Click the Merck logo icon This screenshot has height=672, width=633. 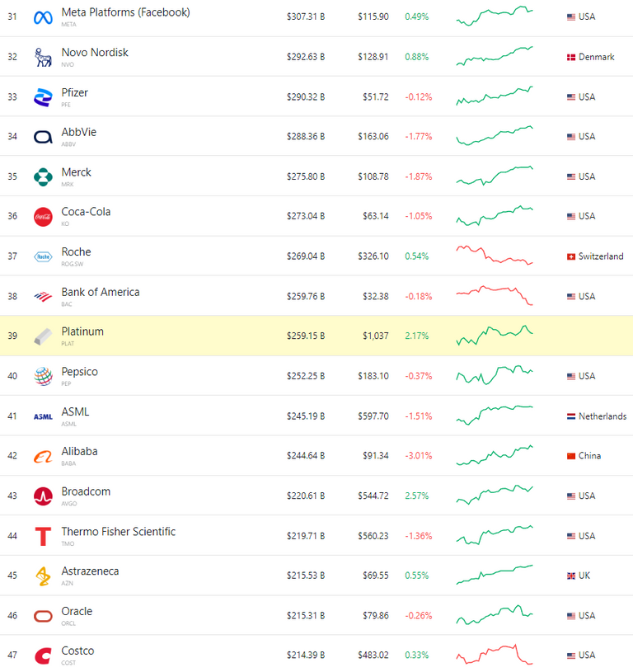pyautogui.click(x=43, y=177)
